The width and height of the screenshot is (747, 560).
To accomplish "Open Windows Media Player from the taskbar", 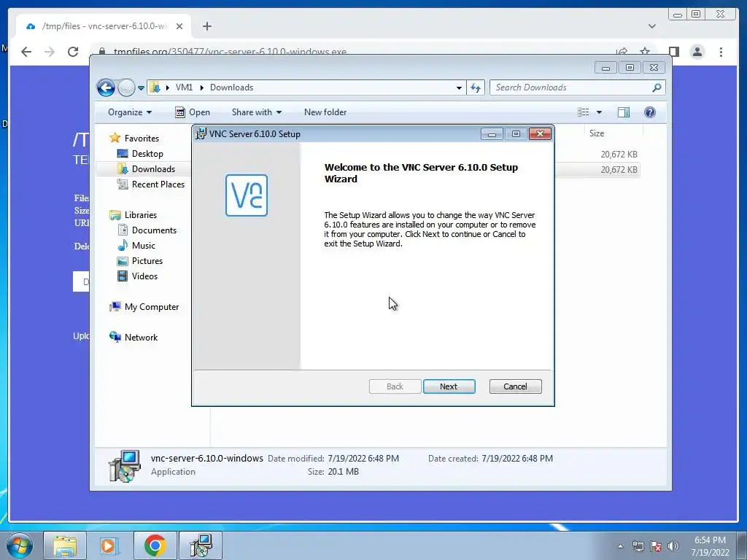I will point(109,545).
